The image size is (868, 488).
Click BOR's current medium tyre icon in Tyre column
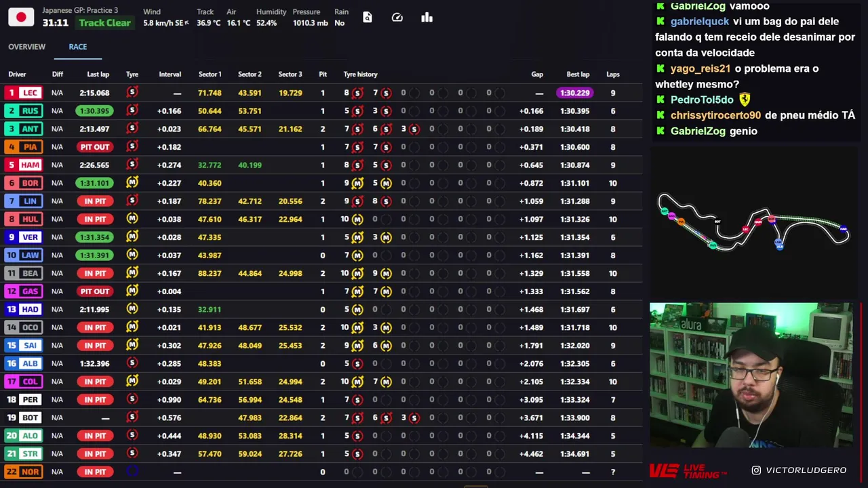132,182
